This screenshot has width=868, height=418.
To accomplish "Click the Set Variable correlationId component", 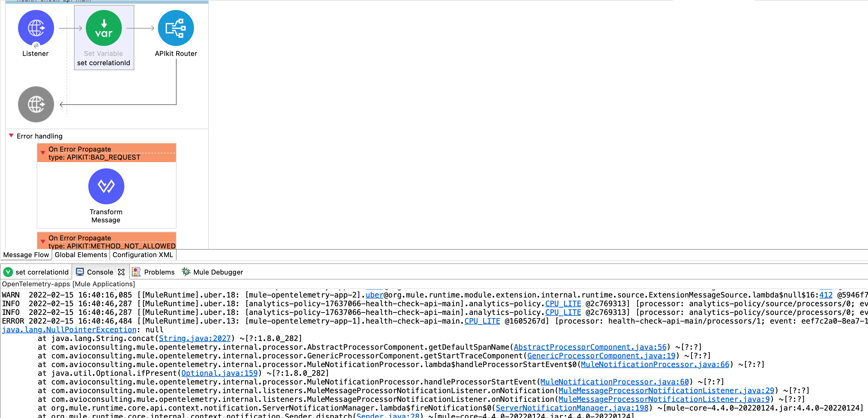I will [104, 28].
